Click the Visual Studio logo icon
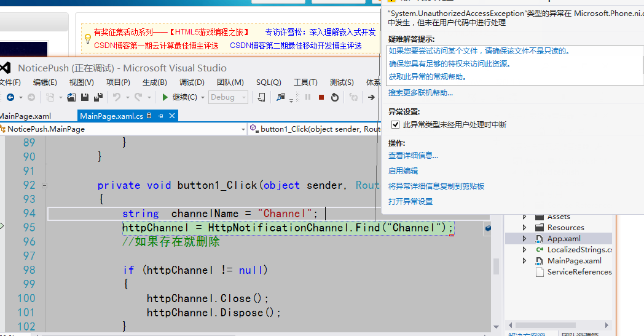Image resolution: width=644 pixels, height=336 pixels. [x=5, y=68]
